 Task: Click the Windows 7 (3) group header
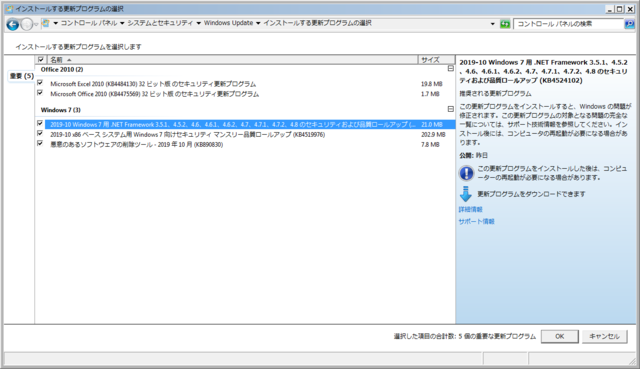[x=61, y=110]
